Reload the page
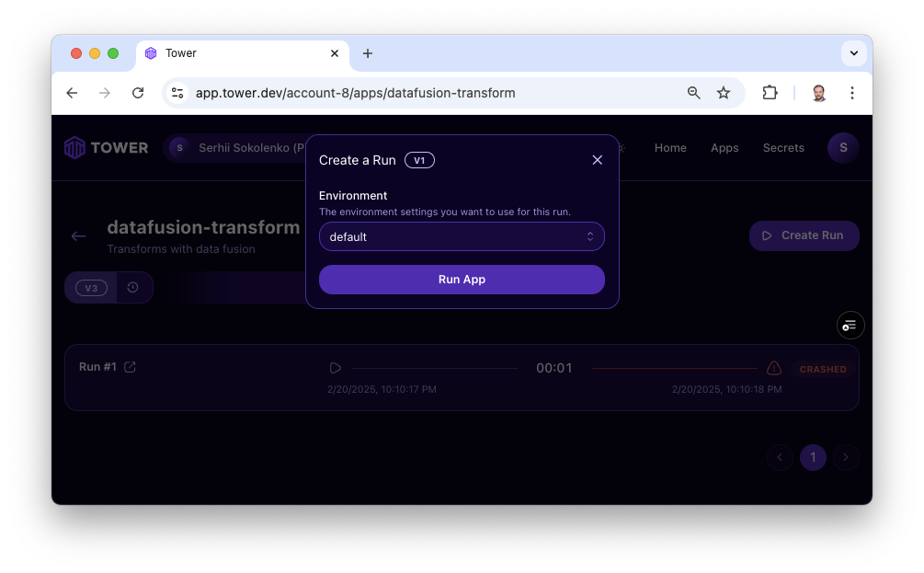Viewport: 924px width, 573px height. point(138,93)
